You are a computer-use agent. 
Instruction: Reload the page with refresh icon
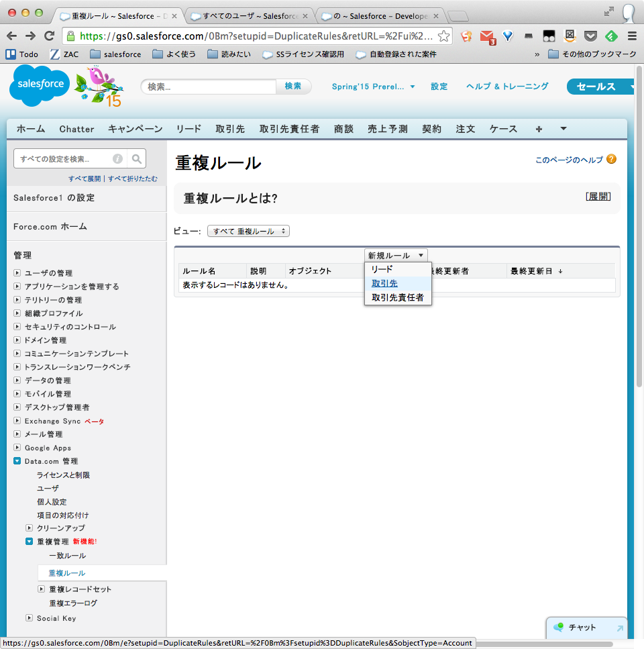(49, 36)
